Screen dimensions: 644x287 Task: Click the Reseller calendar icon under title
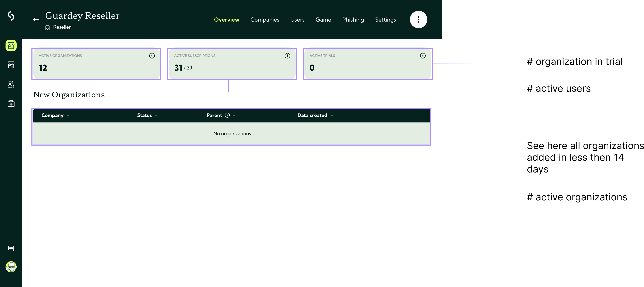click(48, 27)
